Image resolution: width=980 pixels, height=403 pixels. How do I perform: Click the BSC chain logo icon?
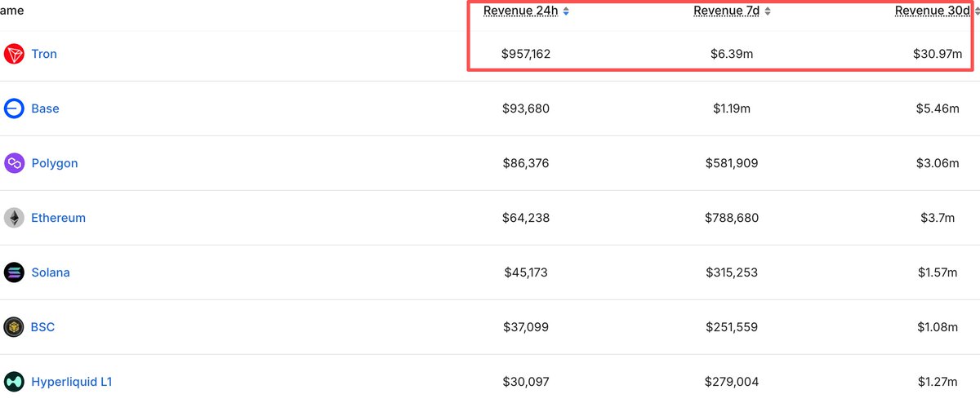[14, 327]
